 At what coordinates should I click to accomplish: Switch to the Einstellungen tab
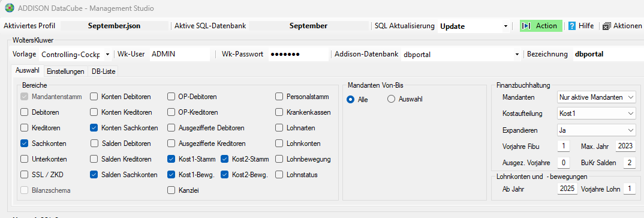coord(66,71)
